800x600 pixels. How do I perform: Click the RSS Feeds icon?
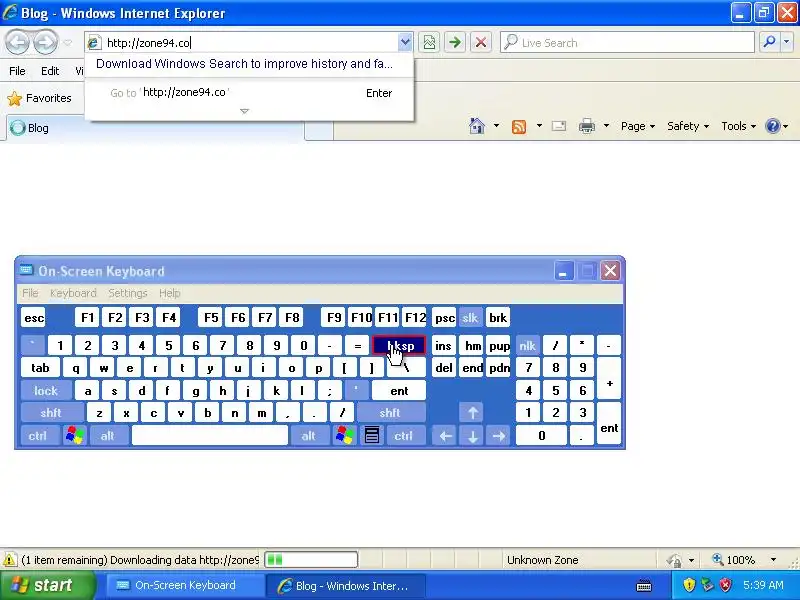(519, 126)
